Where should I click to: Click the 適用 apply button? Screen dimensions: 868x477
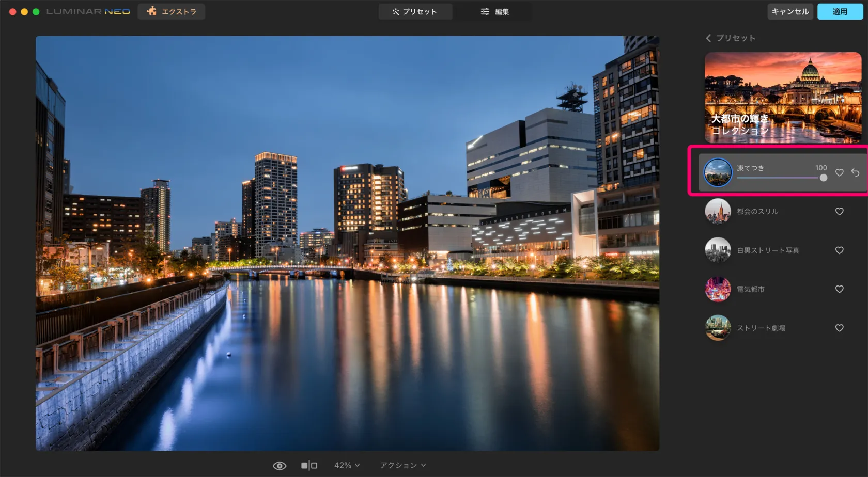pos(840,11)
